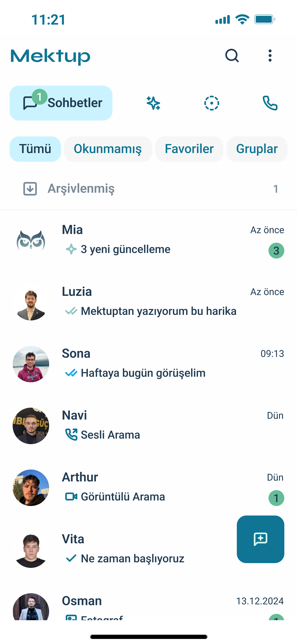The image size is (297, 644).
Task: Select the Tümü filter chip
Action: coord(35,149)
